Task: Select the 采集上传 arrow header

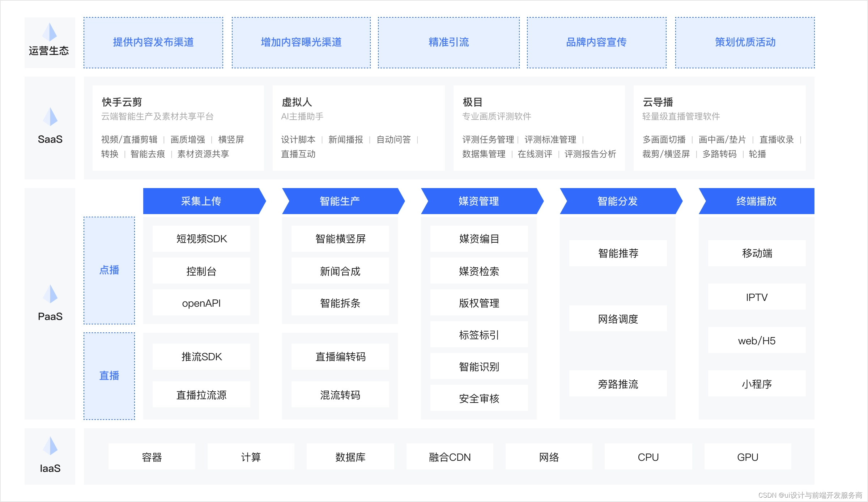Action: coord(201,201)
